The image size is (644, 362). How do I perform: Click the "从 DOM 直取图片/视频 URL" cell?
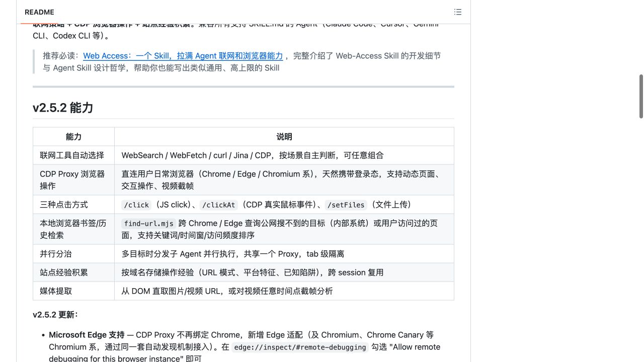(x=284, y=291)
